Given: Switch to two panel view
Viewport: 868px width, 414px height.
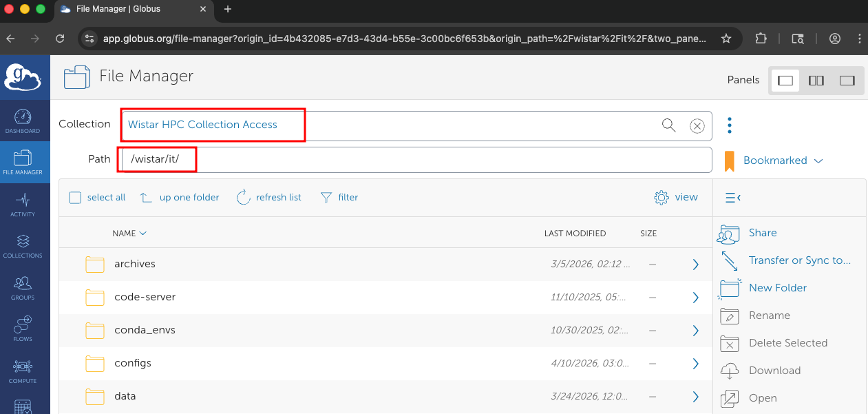Looking at the screenshot, I should click(816, 81).
